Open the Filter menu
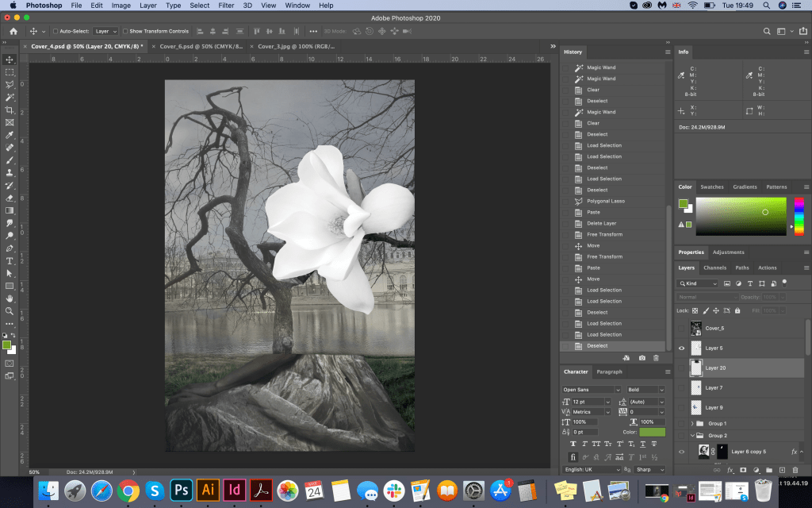Image resolution: width=812 pixels, height=508 pixels. point(226,6)
